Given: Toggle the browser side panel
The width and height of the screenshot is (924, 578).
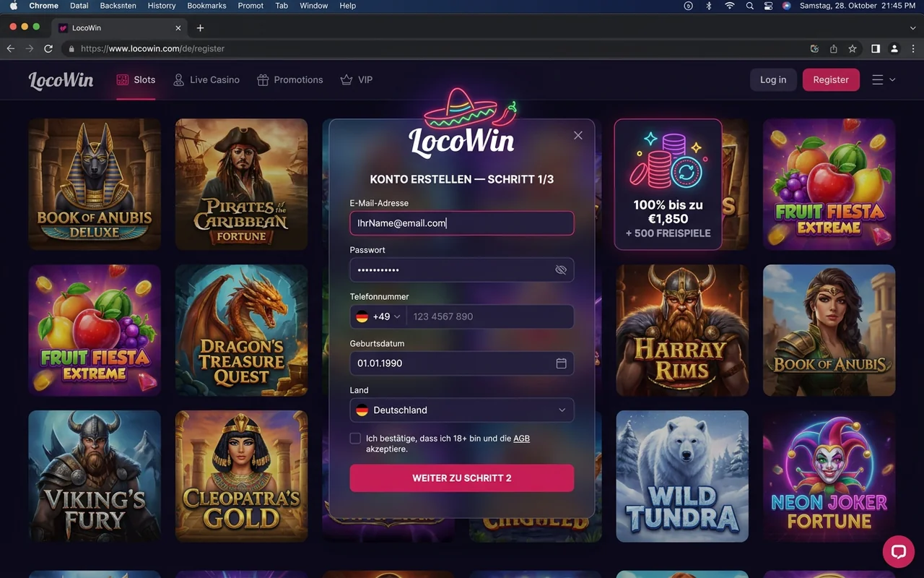Looking at the screenshot, I should pos(876,48).
